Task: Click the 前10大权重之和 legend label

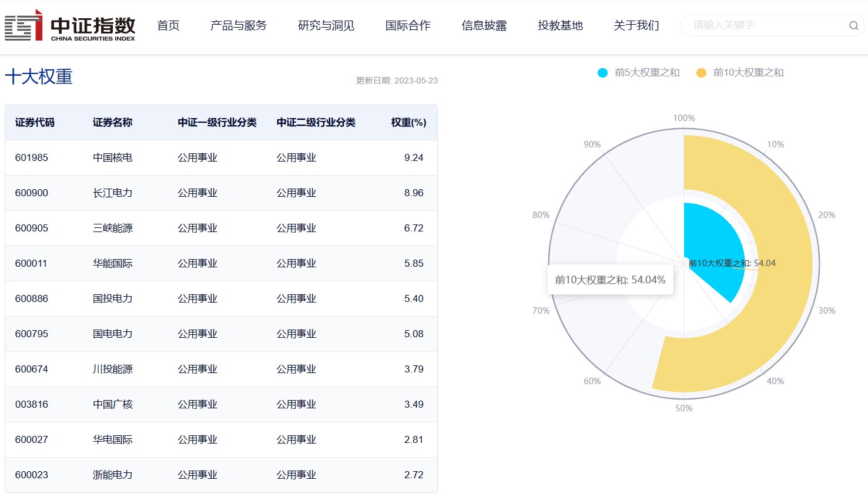Action: (x=748, y=73)
